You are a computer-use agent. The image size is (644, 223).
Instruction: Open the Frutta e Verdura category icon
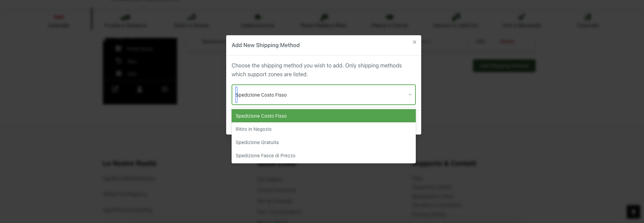pos(125,17)
